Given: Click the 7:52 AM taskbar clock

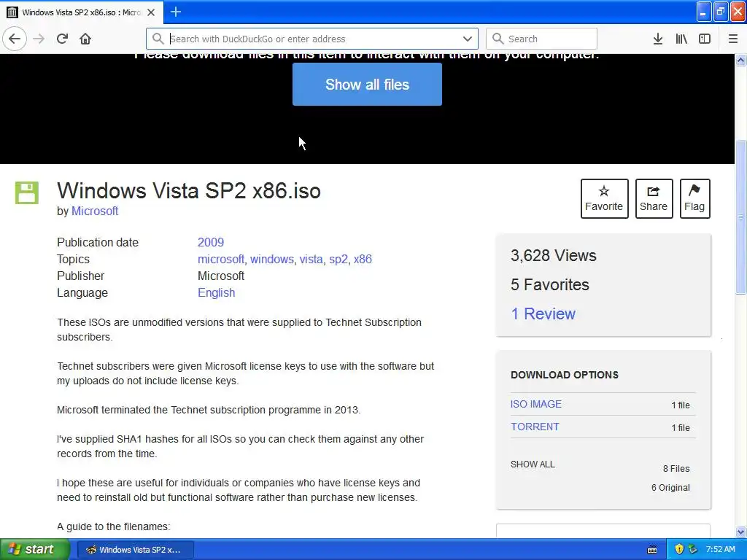Looking at the screenshot, I should (720, 550).
